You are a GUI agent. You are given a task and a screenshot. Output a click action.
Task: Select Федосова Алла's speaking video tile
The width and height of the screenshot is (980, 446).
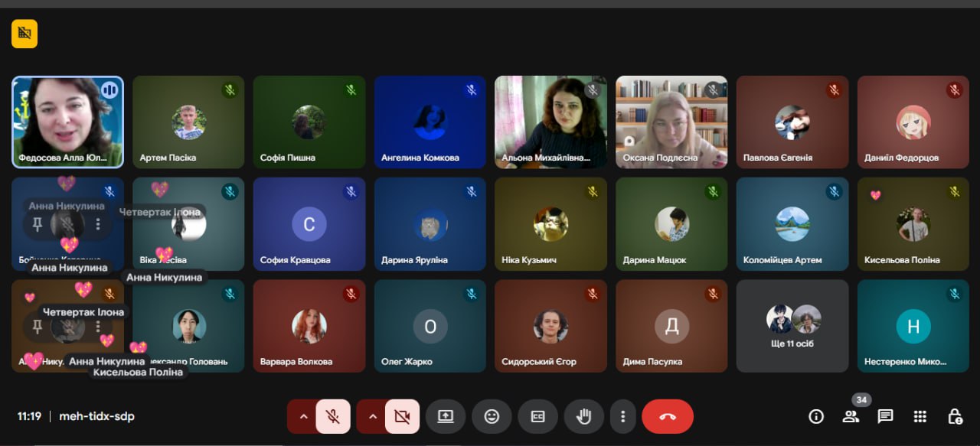point(67,122)
